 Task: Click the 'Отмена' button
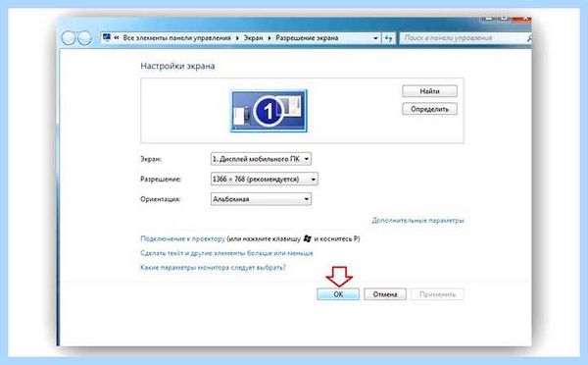[385, 294]
